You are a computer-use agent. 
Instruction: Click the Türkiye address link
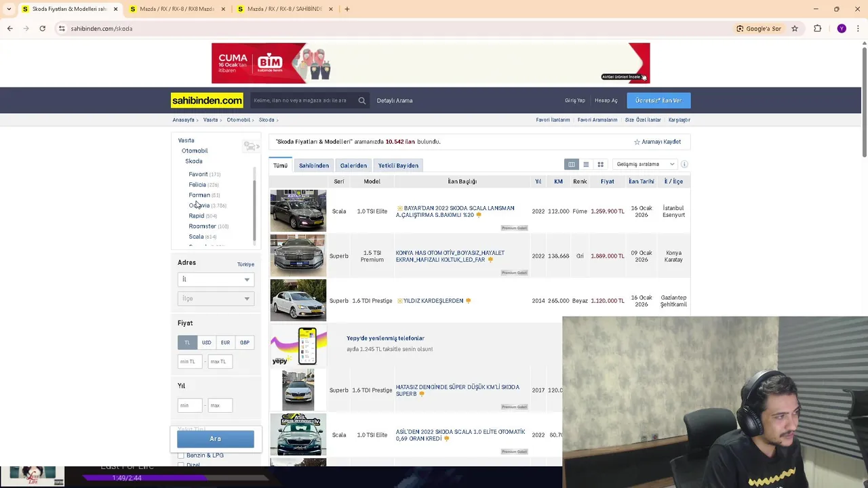245,264
